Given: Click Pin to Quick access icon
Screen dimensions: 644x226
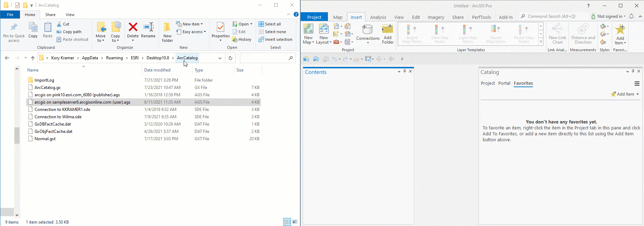Looking at the screenshot, I should tap(14, 27).
